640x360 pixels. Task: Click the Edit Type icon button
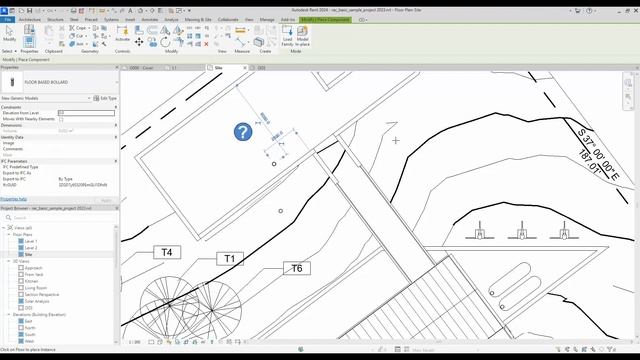pos(105,98)
